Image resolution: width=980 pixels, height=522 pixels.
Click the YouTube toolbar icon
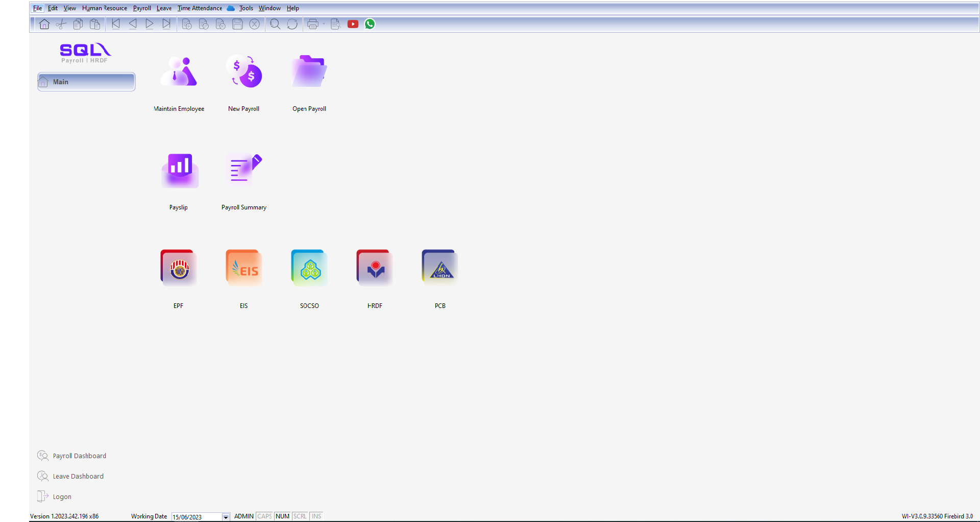pyautogui.click(x=353, y=24)
